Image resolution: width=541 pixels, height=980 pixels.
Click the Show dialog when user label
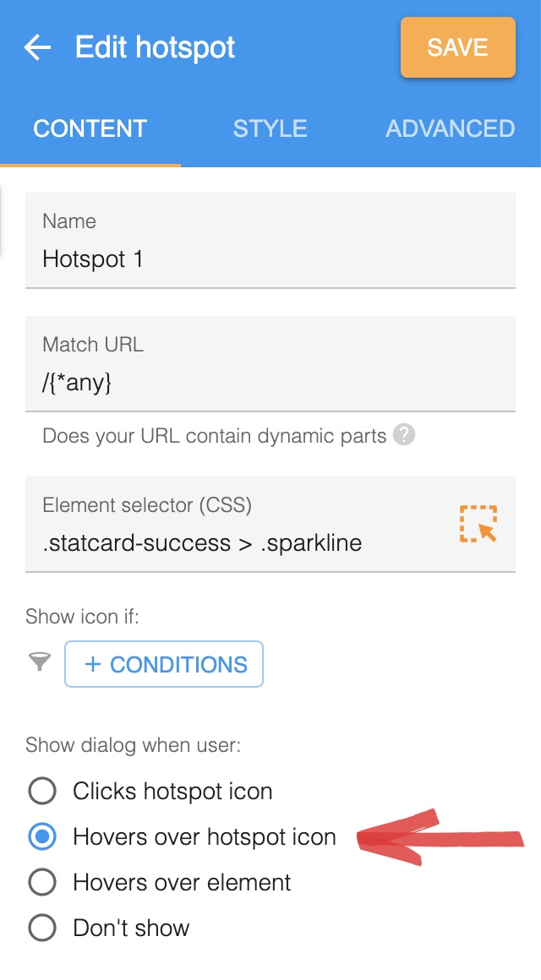coord(134,745)
